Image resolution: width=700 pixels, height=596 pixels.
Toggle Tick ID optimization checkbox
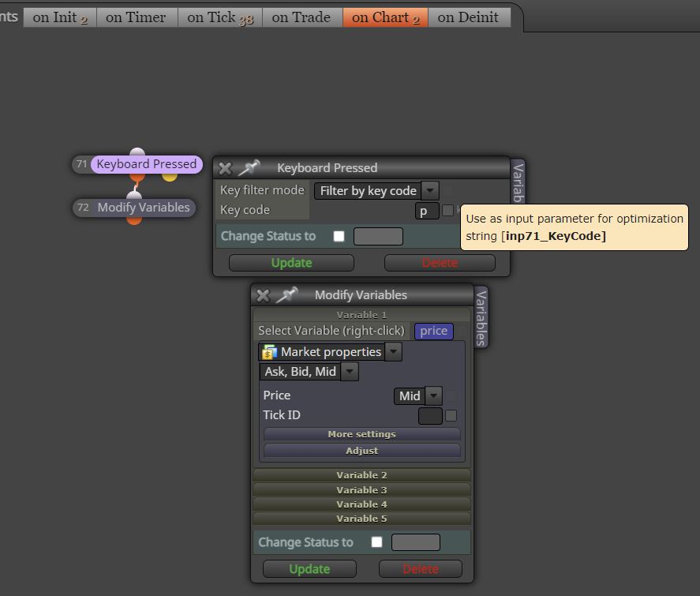click(x=451, y=416)
